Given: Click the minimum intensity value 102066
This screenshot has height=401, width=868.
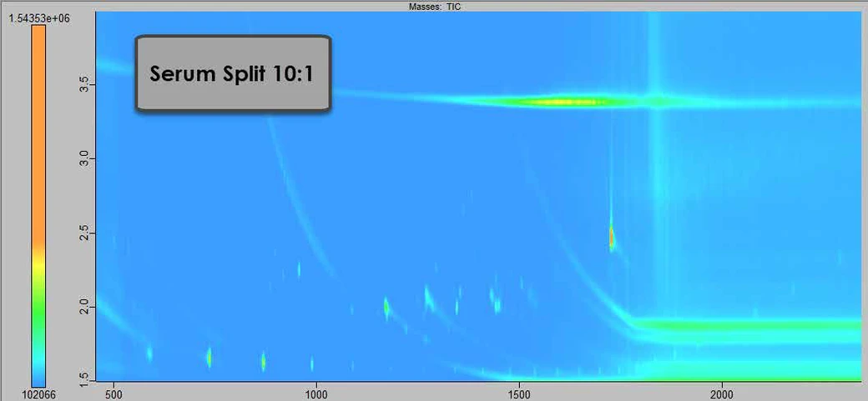Looking at the screenshot, I should [x=37, y=395].
